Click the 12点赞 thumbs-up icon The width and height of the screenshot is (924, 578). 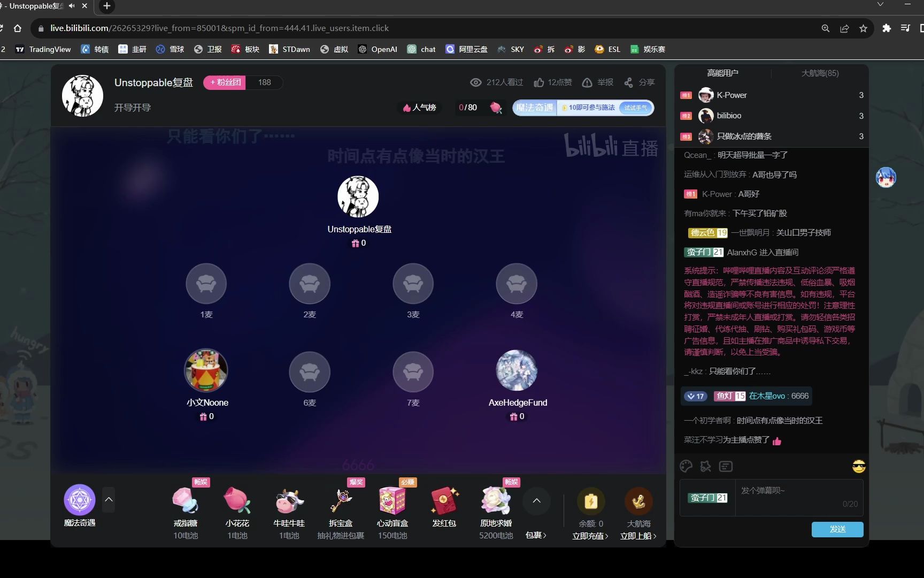[539, 82]
